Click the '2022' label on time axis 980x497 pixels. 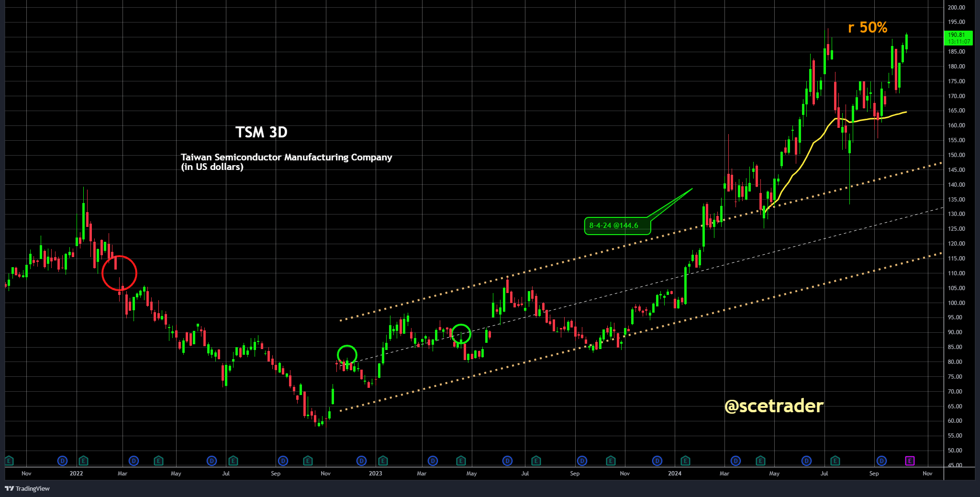click(76, 474)
